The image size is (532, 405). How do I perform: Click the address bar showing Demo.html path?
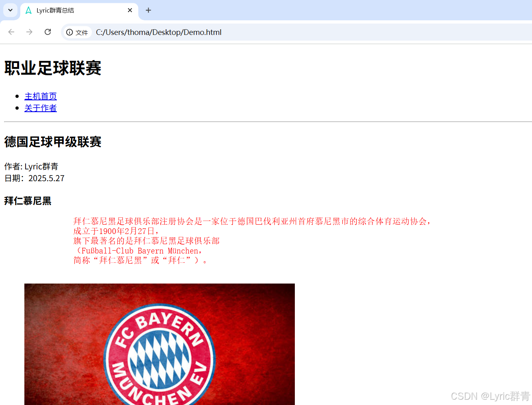click(158, 32)
